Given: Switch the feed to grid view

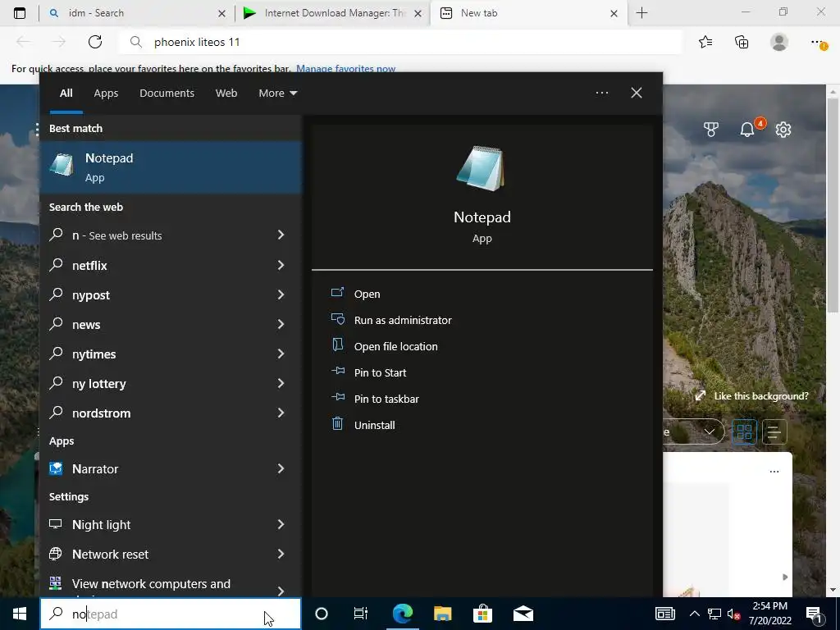Looking at the screenshot, I should pyautogui.click(x=744, y=431).
